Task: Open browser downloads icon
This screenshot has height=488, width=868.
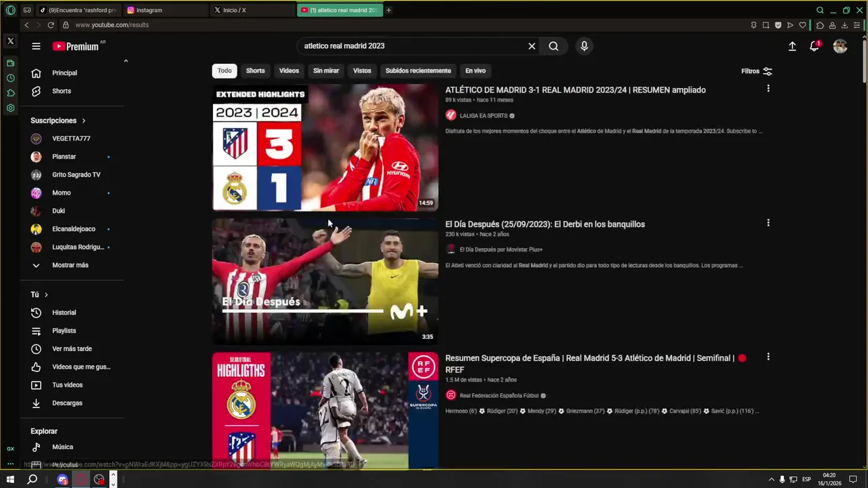Action: (844, 25)
